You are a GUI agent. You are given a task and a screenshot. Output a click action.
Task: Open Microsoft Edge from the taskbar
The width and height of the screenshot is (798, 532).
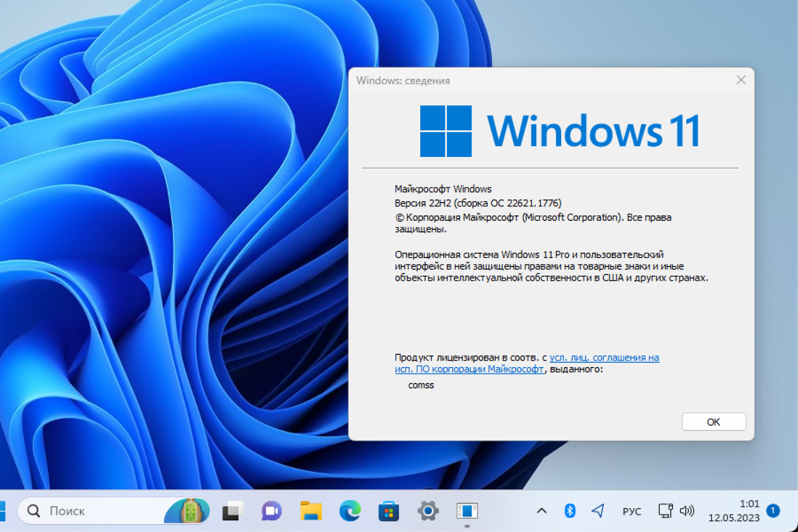coord(350,511)
